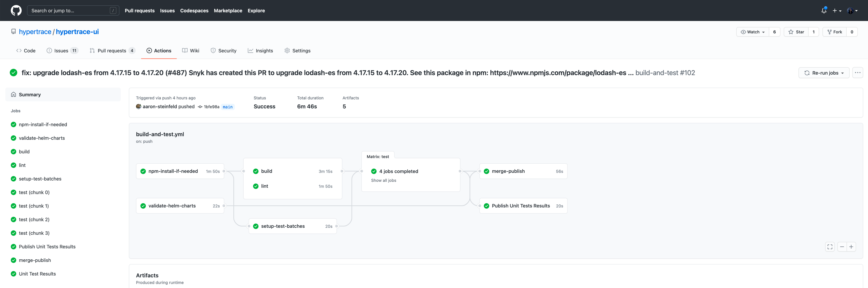Open Unit Test Results in sidebar
The height and width of the screenshot is (288, 868).
(x=37, y=274)
